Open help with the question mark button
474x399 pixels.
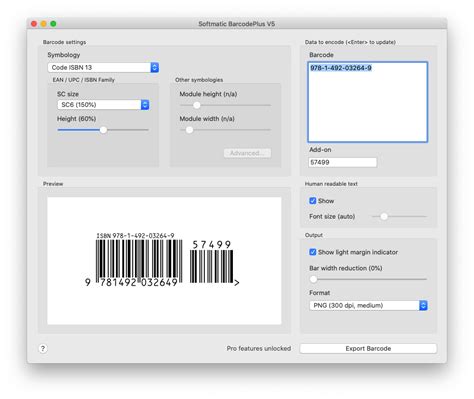[43, 348]
